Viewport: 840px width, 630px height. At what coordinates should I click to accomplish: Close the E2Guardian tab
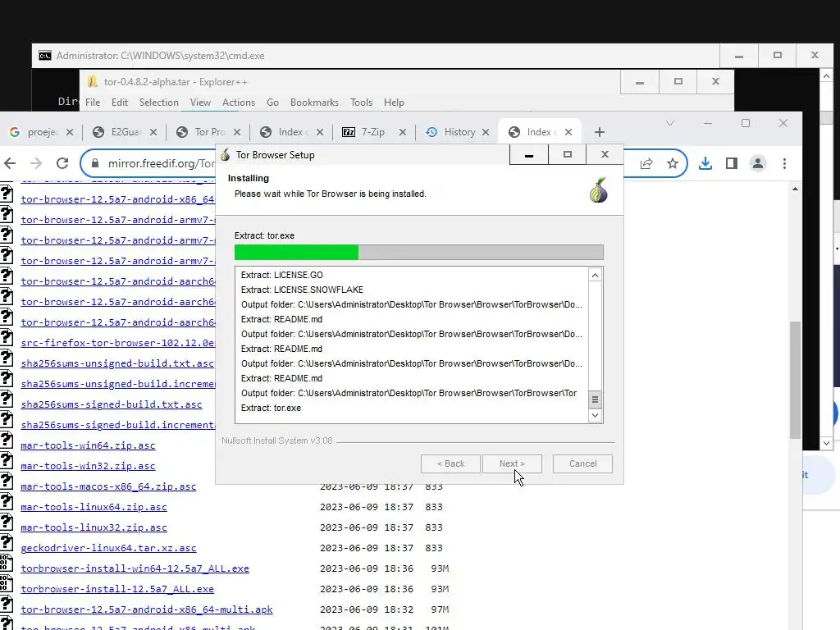[x=153, y=132]
